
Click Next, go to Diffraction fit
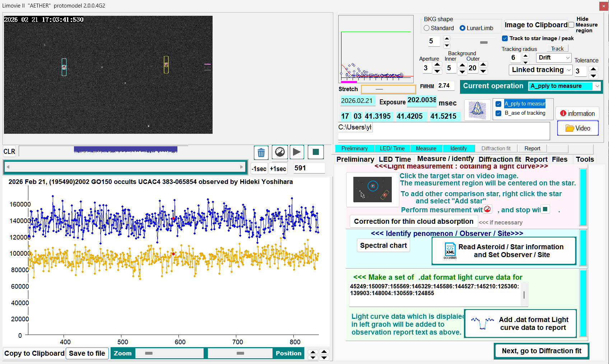tap(541, 351)
